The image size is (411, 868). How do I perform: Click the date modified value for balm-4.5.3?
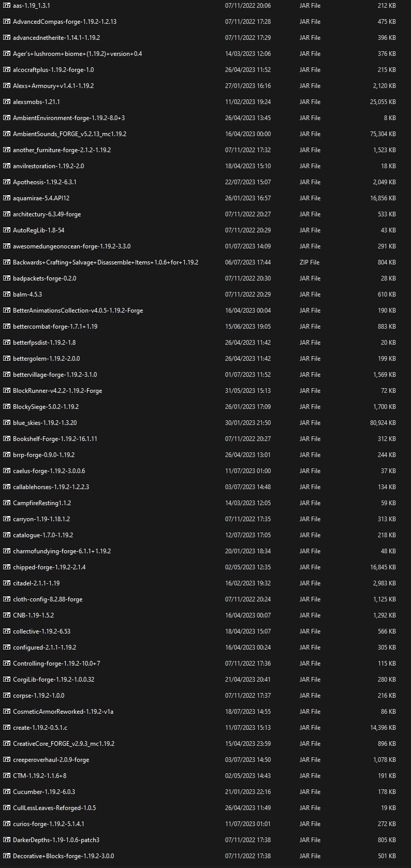[247, 294]
